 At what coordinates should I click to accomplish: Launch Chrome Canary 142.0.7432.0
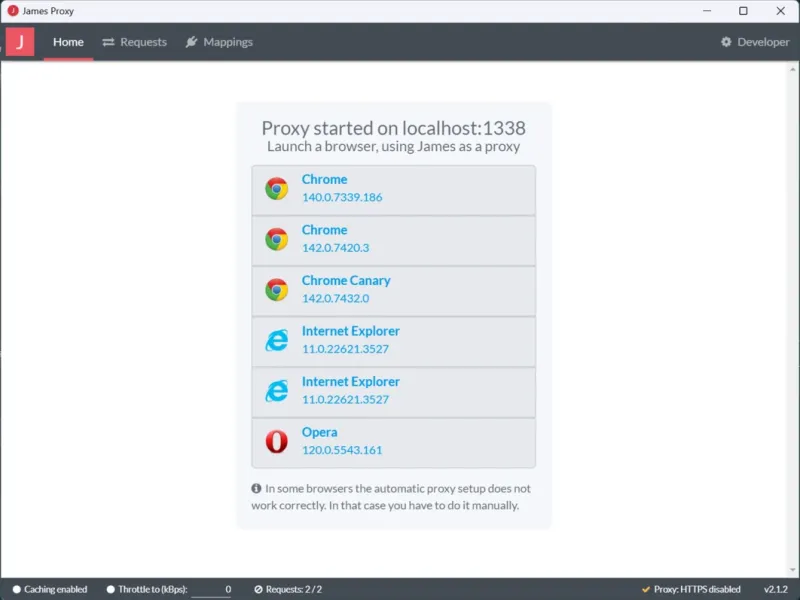pos(393,291)
